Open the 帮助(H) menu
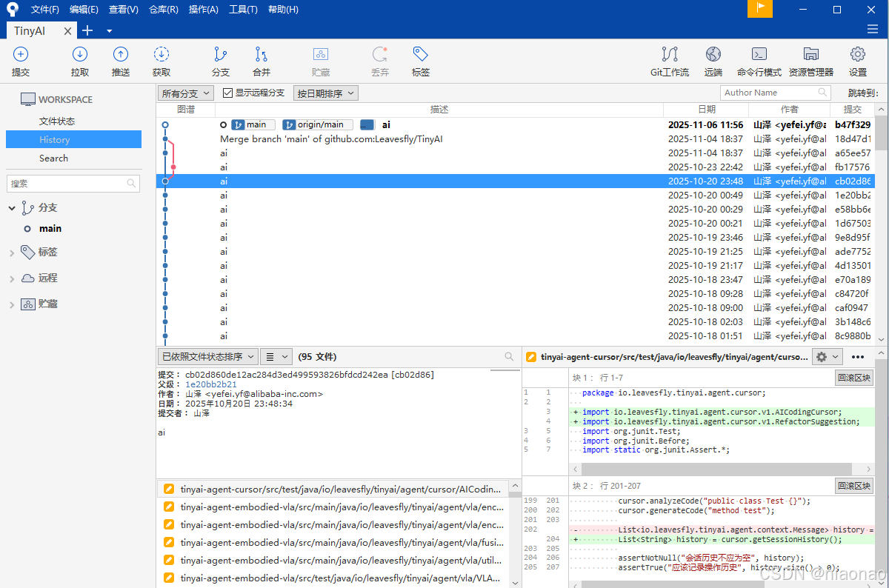Image resolution: width=889 pixels, height=588 pixels. pos(283,10)
